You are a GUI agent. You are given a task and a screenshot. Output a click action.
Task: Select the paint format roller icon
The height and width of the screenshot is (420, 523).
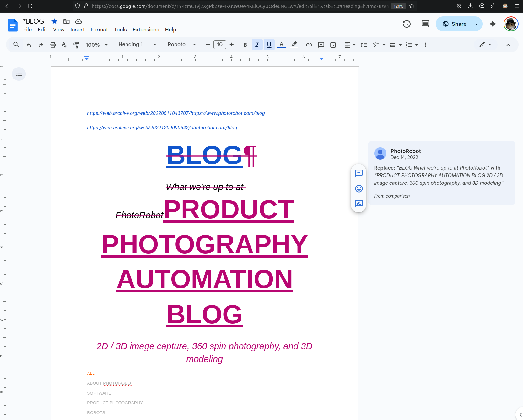click(76, 45)
